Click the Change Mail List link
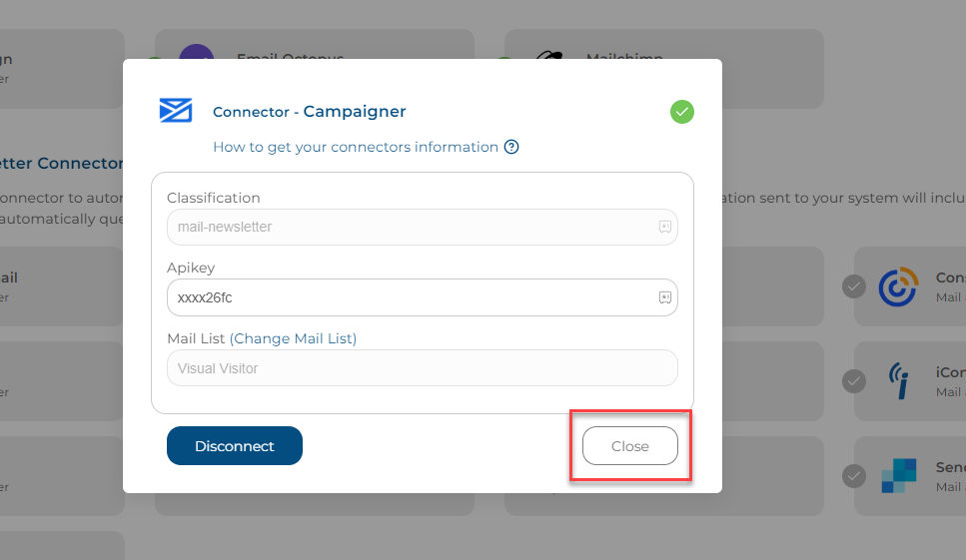This screenshot has height=560, width=966. [x=294, y=338]
